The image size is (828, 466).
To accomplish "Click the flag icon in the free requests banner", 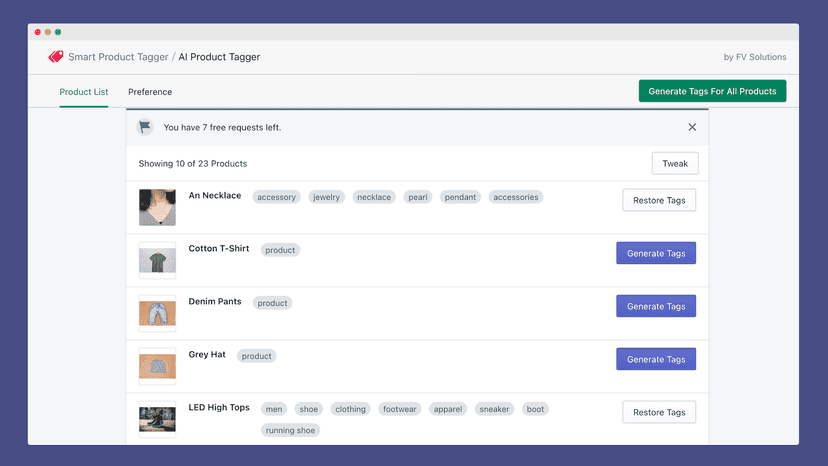I will click(145, 127).
